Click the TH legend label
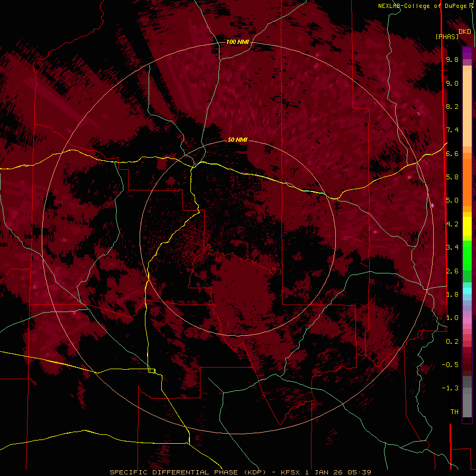 454,412
